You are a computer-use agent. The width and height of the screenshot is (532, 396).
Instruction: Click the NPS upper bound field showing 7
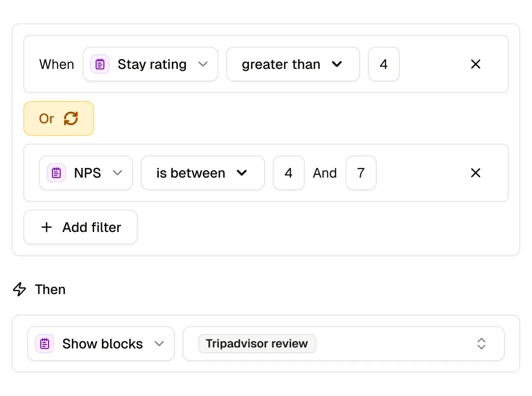(361, 173)
